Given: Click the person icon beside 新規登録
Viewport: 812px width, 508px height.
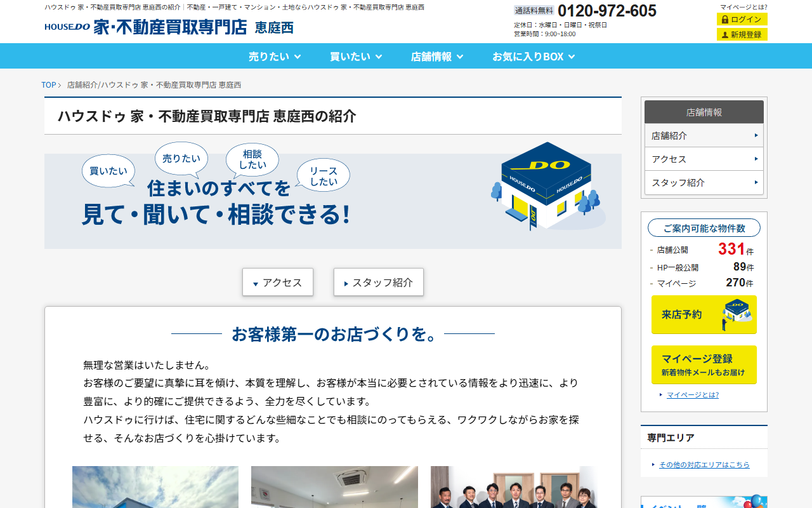Looking at the screenshot, I should pyautogui.click(x=725, y=35).
